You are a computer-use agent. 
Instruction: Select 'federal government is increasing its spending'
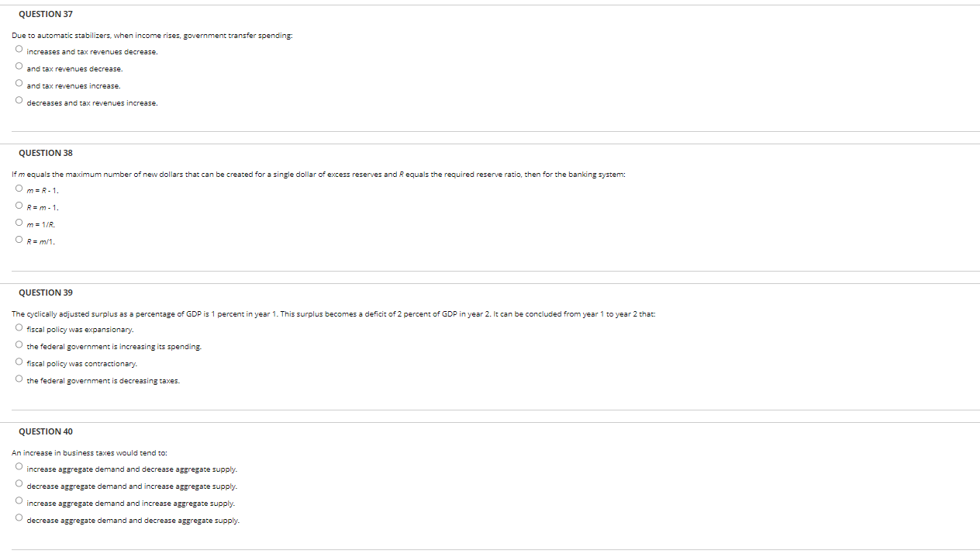pyautogui.click(x=18, y=345)
